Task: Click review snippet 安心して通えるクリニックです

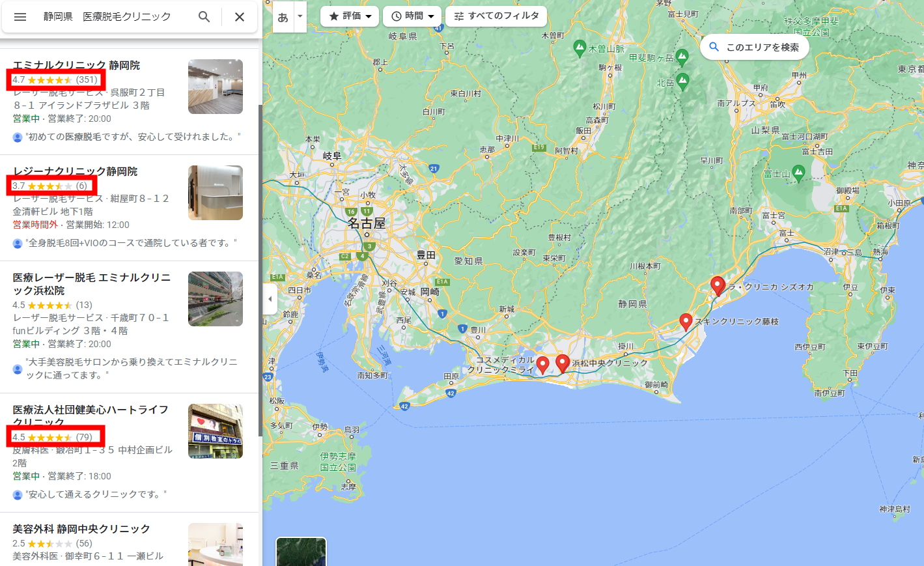Action: coord(96,494)
